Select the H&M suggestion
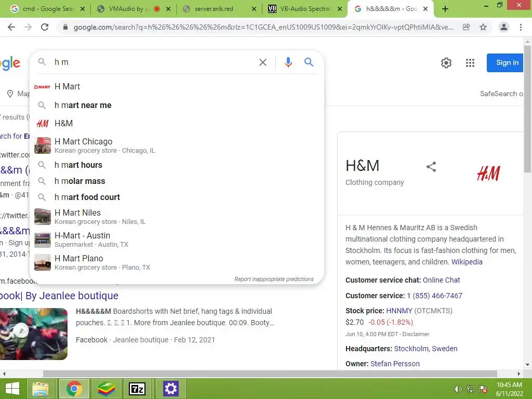 point(177,123)
